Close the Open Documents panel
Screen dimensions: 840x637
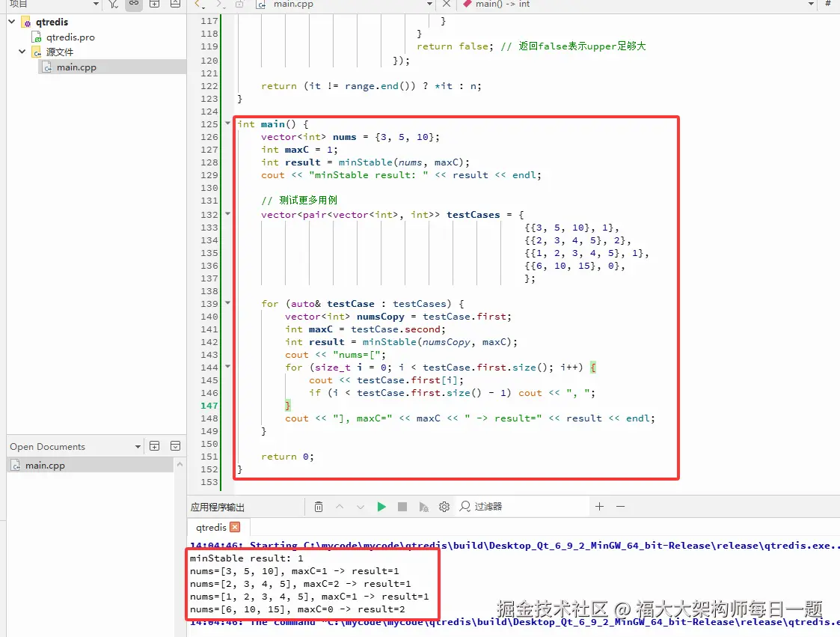click(x=175, y=446)
